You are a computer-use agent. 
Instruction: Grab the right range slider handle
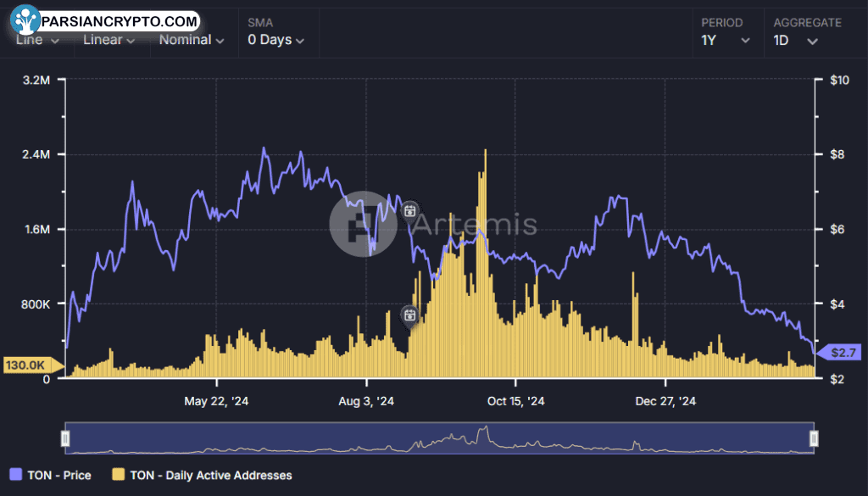(x=814, y=438)
